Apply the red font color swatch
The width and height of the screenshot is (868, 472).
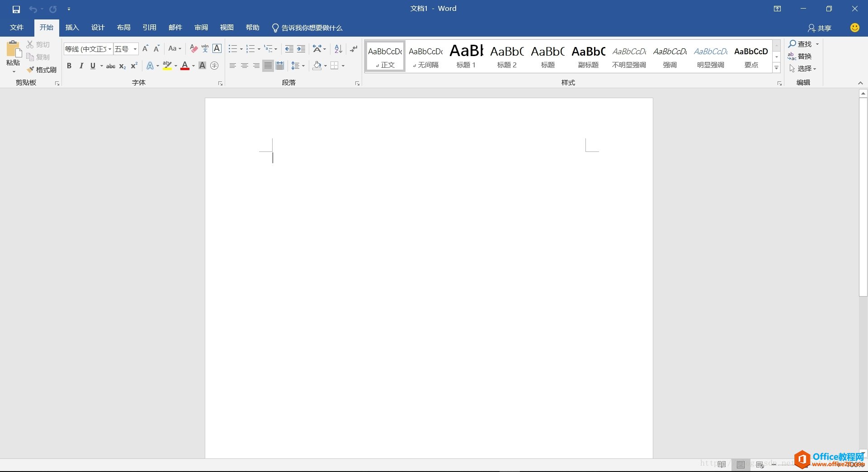(185, 66)
